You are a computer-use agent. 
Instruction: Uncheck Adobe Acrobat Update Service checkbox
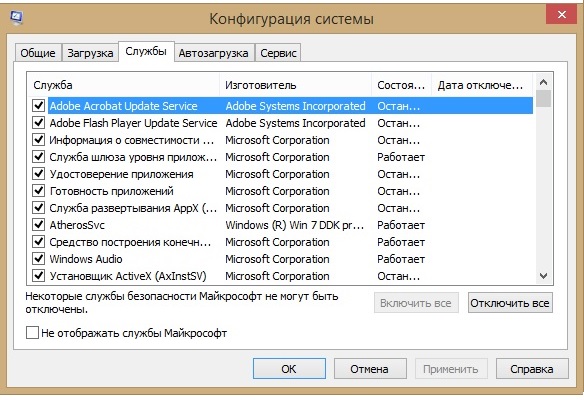[x=38, y=106]
